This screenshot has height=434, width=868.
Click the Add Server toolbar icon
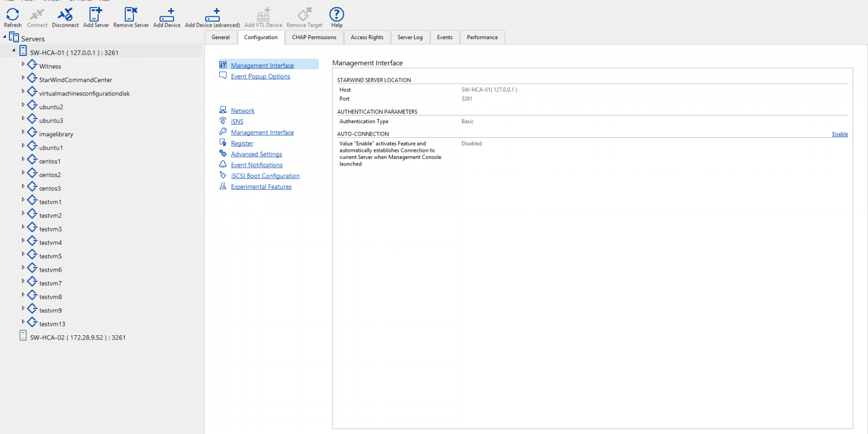point(95,14)
